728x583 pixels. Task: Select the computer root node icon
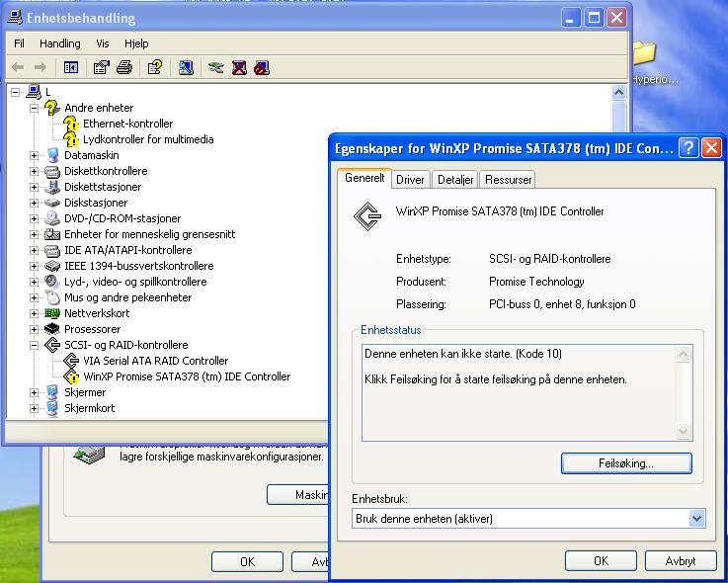pyautogui.click(x=34, y=92)
